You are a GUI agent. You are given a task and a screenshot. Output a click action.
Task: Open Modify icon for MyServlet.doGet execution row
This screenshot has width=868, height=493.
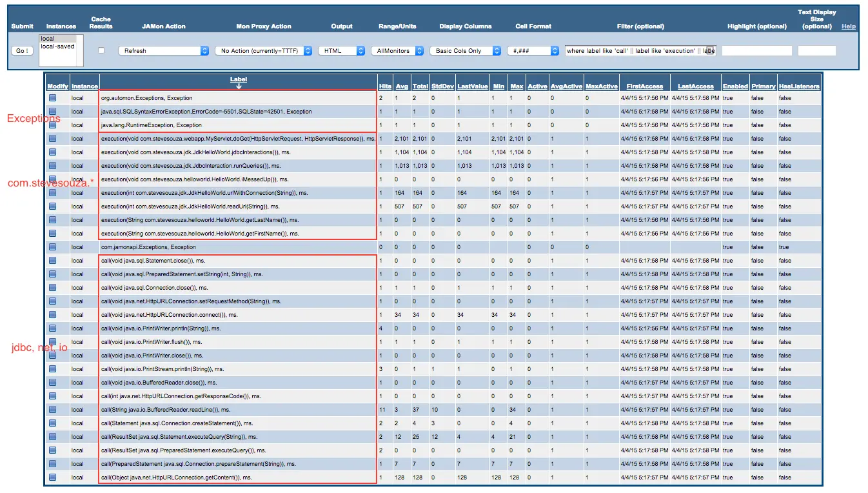(53, 139)
